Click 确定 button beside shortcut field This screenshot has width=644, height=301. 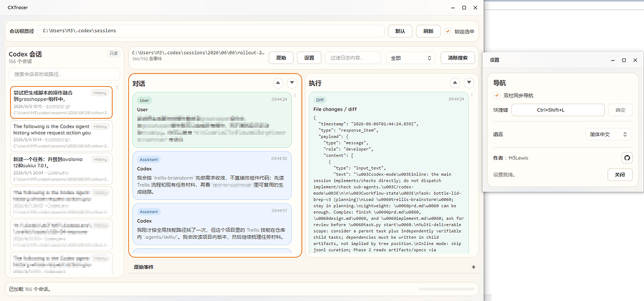click(620, 110)
